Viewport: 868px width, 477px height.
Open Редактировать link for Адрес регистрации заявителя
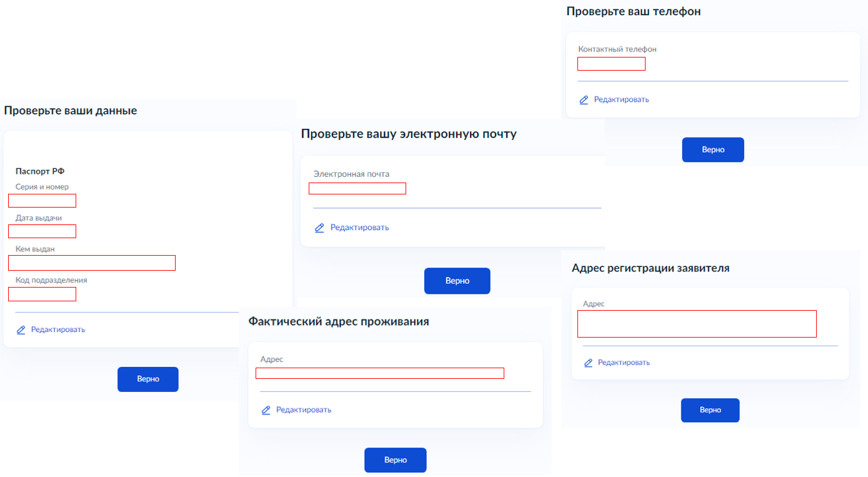(x=624, y=363)
